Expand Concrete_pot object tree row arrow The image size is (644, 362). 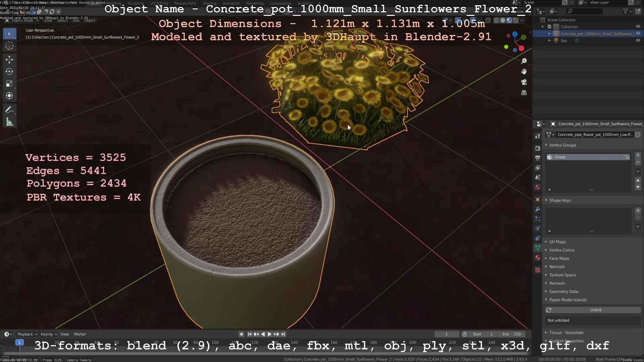(x=549, y=34)
